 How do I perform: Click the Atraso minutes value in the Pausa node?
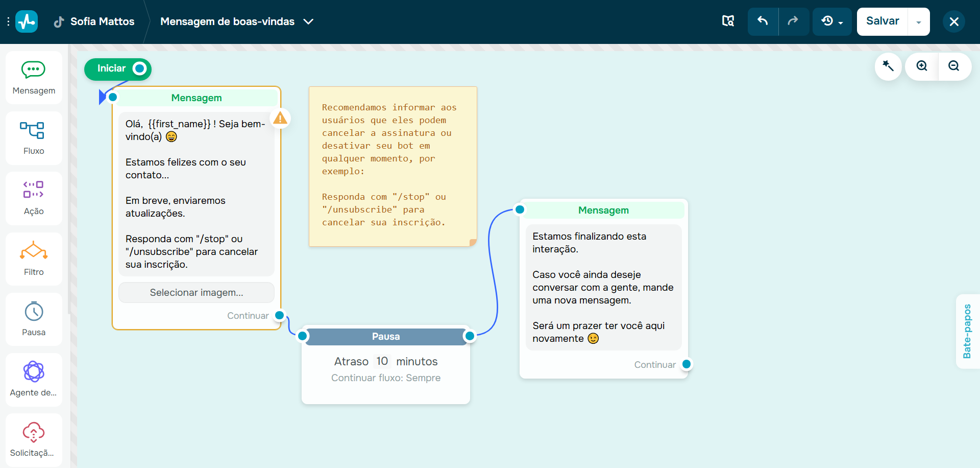(x=382, y=361)
